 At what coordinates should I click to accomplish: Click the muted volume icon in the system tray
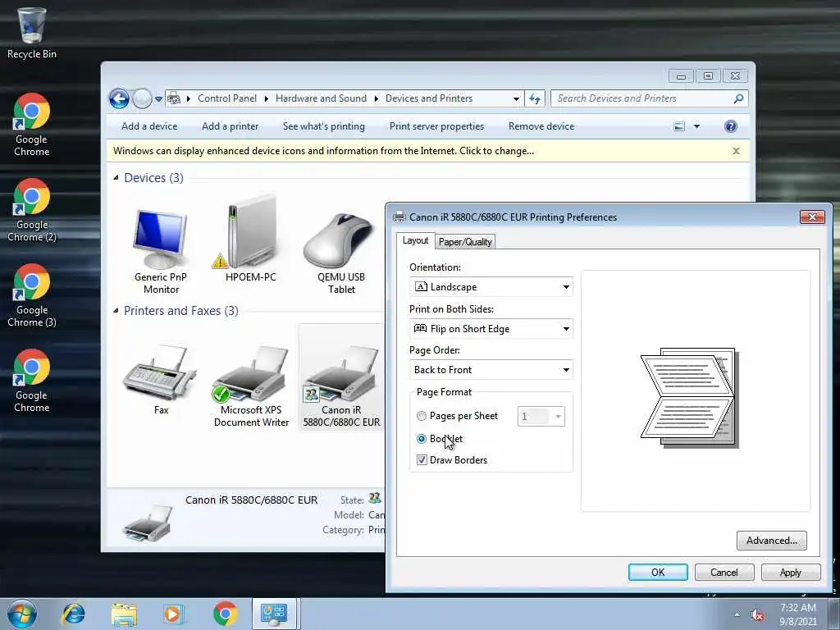coord(757,615)
